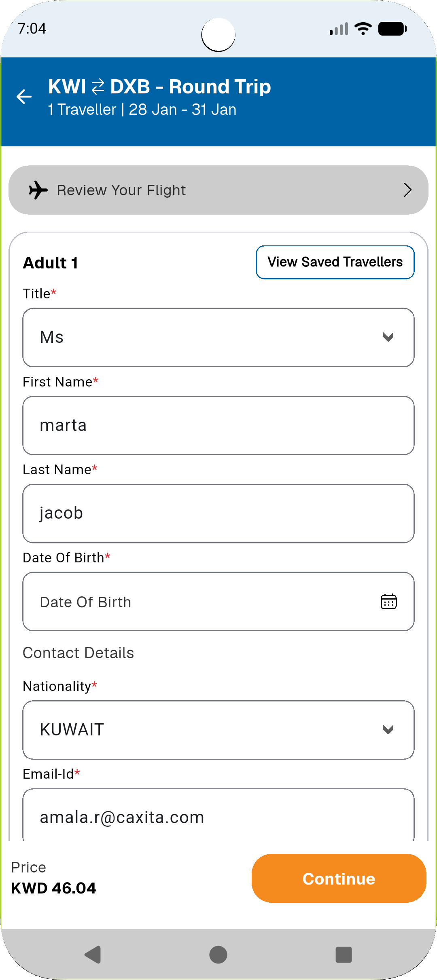
Task: Tap the battery status icon
Action: (x=392, y=29)
